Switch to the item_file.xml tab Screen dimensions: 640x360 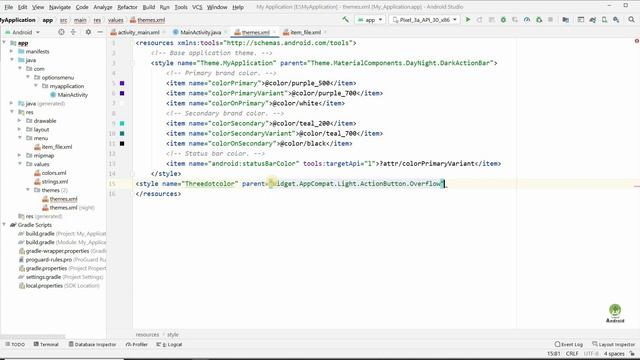[x=305, y=32]
